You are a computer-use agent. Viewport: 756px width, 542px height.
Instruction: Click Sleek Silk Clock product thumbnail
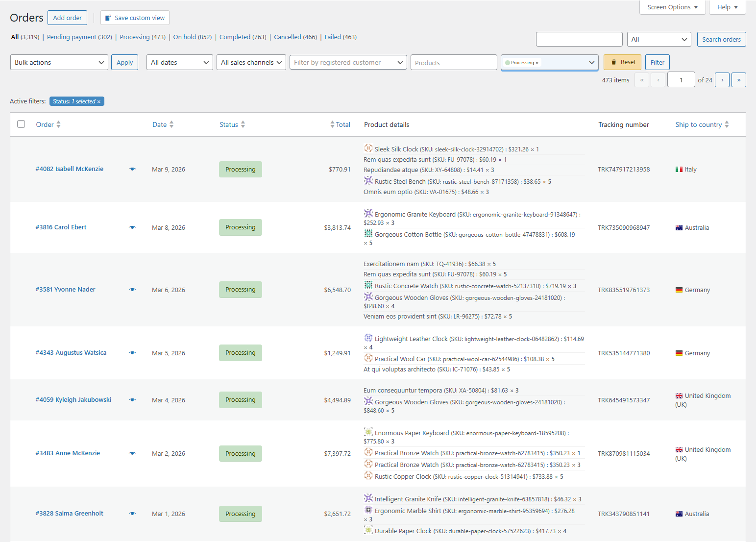pyautogui.click(x=368, y=148)
